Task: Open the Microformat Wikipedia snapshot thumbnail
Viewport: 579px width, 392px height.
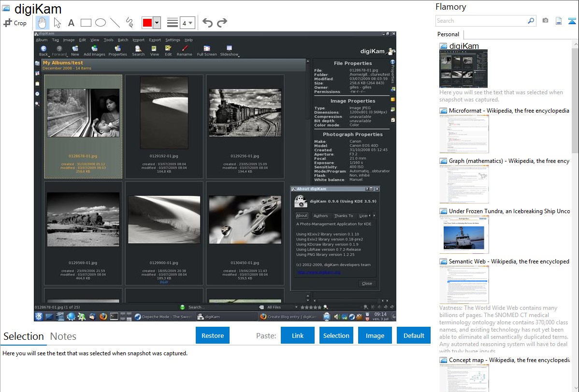Action: point(464,134)
